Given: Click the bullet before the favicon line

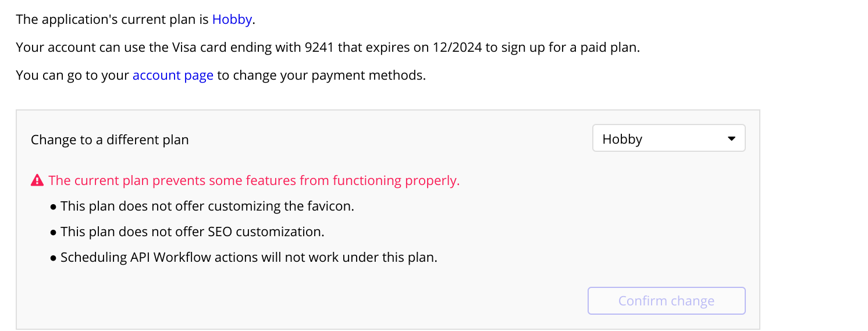Looking at the screenshot, I should (x=54, y=207).
